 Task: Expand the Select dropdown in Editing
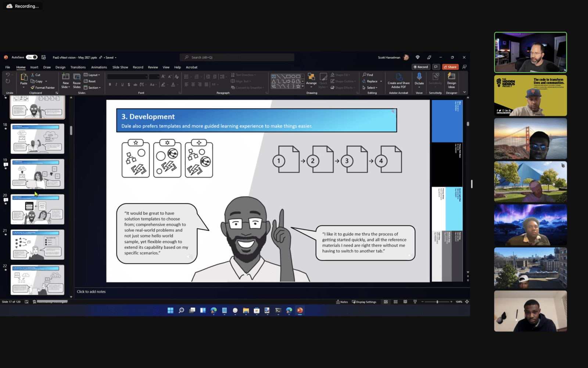pos(370,88)
